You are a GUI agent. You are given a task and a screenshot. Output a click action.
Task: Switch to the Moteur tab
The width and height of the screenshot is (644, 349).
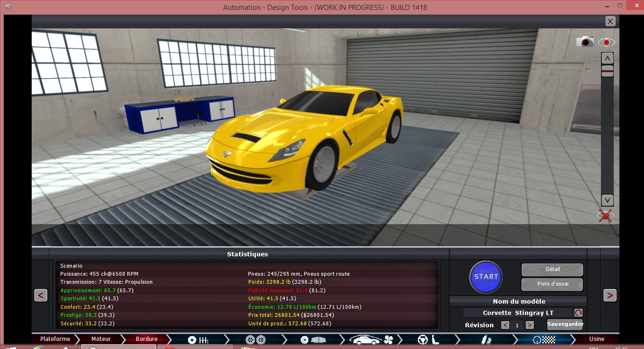(101, 339)
